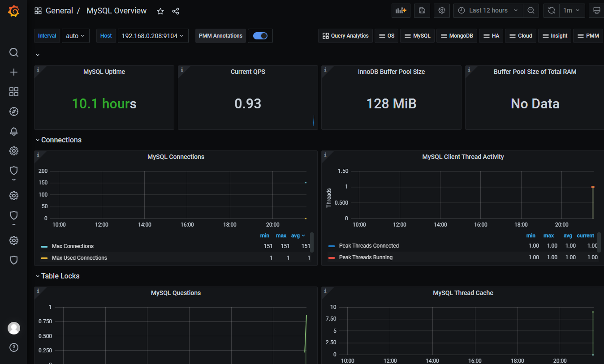Show info for Current QPS panel
Viewport: 604px width, 364px height.
click(181, 69)
